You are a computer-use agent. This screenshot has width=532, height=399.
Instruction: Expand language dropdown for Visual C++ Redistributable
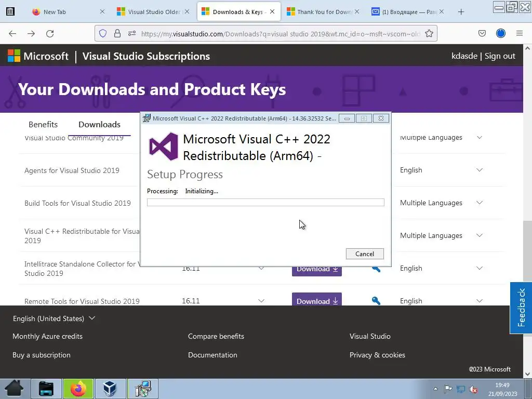coord(480,235)
